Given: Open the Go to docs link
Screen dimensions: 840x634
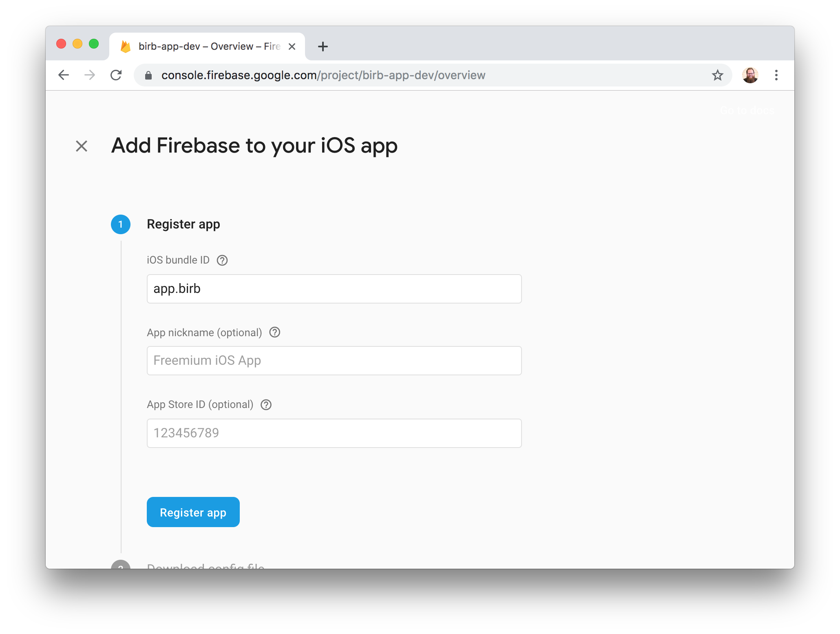Looking at the screenshot, I should coord(747,111).
